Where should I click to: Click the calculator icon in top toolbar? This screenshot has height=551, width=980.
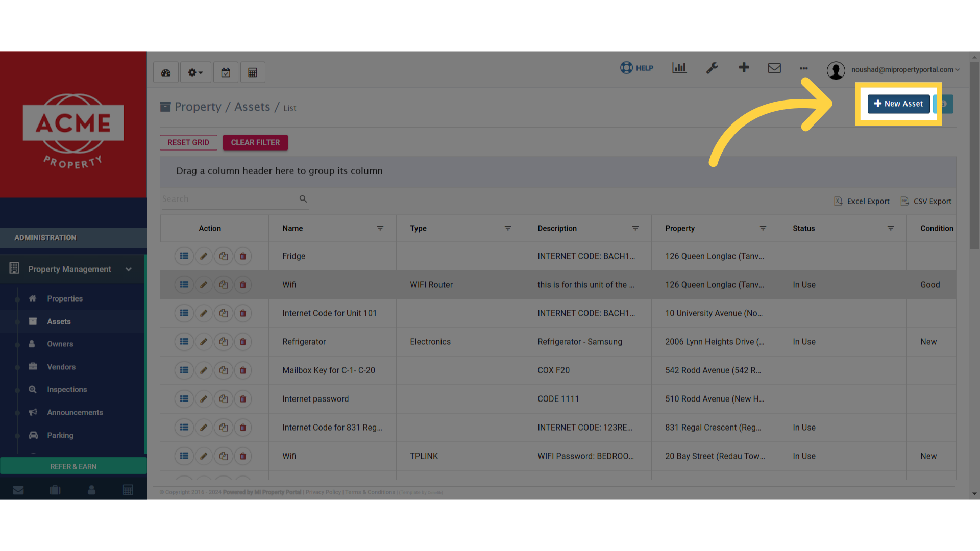click(x=253, y=72)
